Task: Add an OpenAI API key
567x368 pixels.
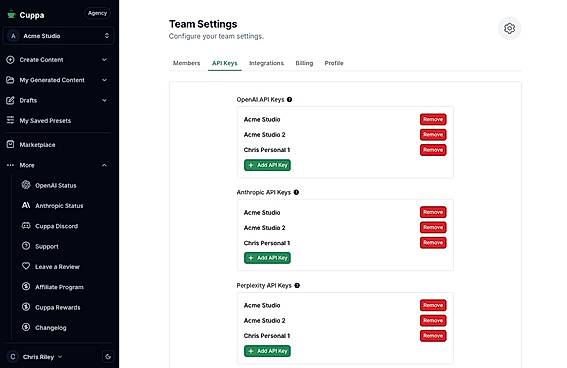Action: coord(267,165)
